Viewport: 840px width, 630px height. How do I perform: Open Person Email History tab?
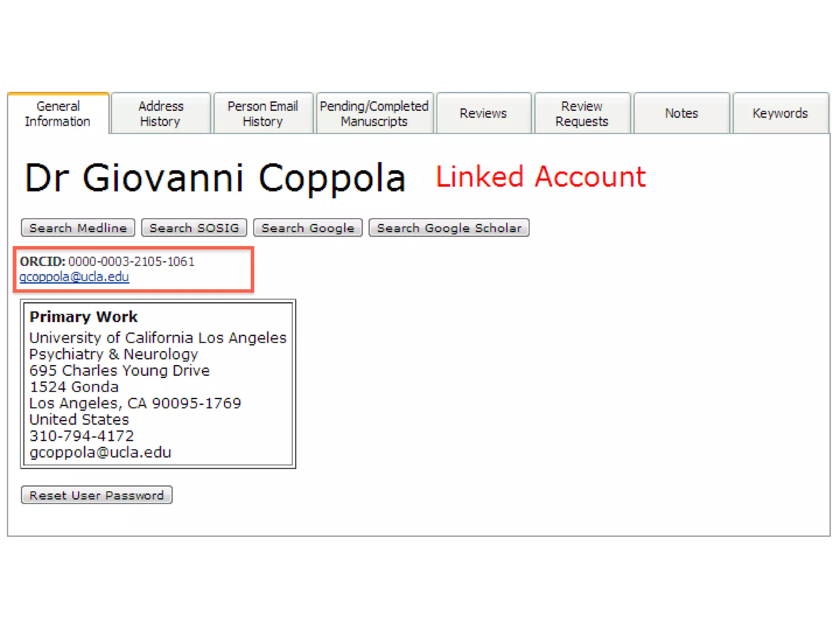pyautogui.click(x=263, y=114)
